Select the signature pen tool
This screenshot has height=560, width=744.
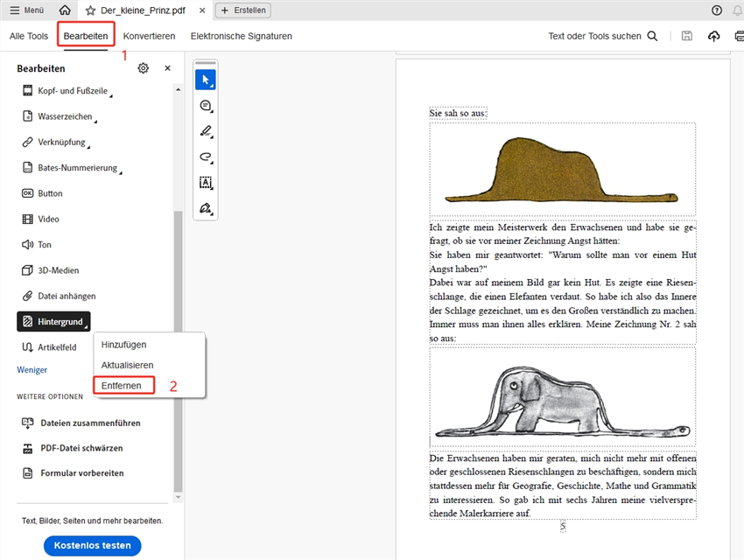(206, 207)
